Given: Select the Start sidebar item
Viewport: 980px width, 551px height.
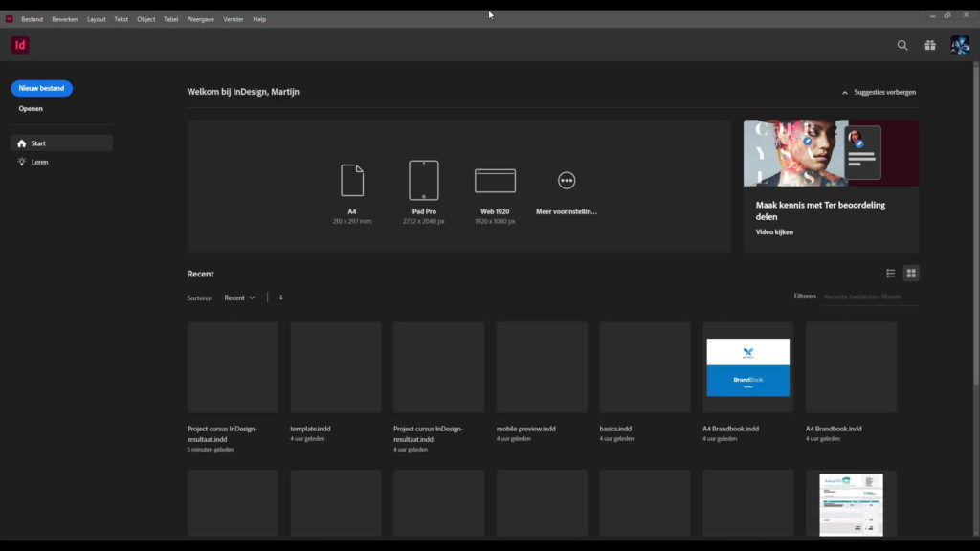Looking at the screenshot, I should point(62,143).
